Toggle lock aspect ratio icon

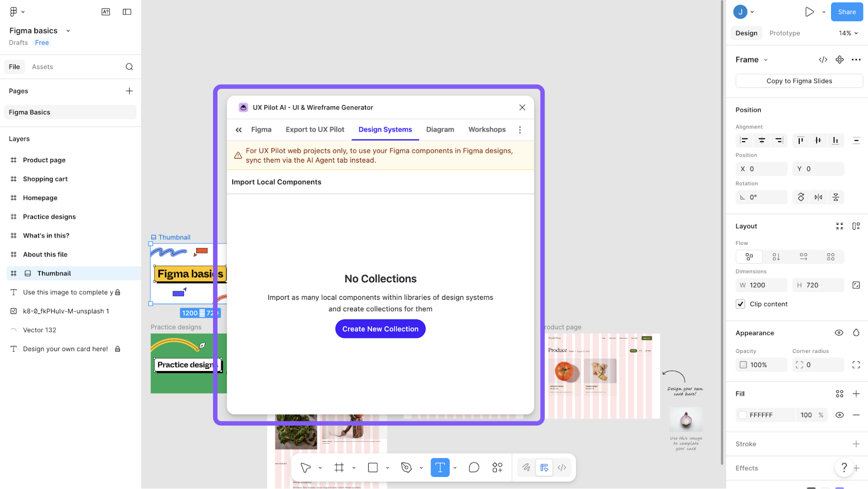(x=856, y=285)
